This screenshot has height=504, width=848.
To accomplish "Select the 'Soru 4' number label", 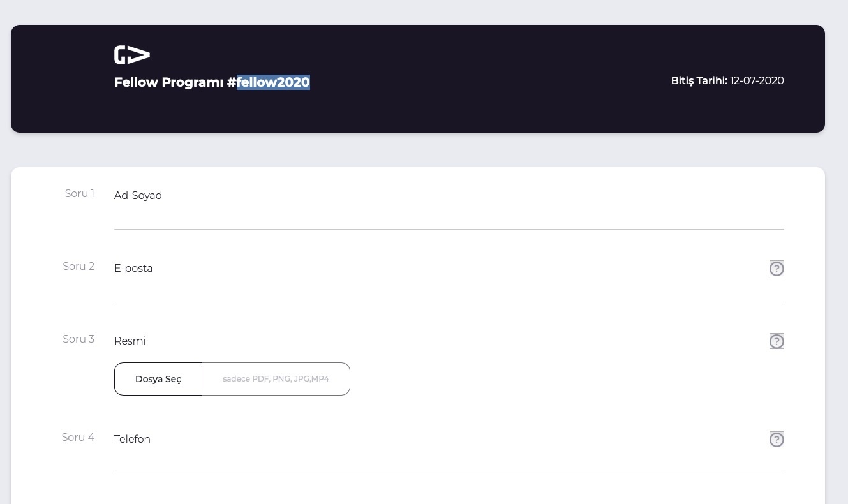I will [x=78, y=438].
